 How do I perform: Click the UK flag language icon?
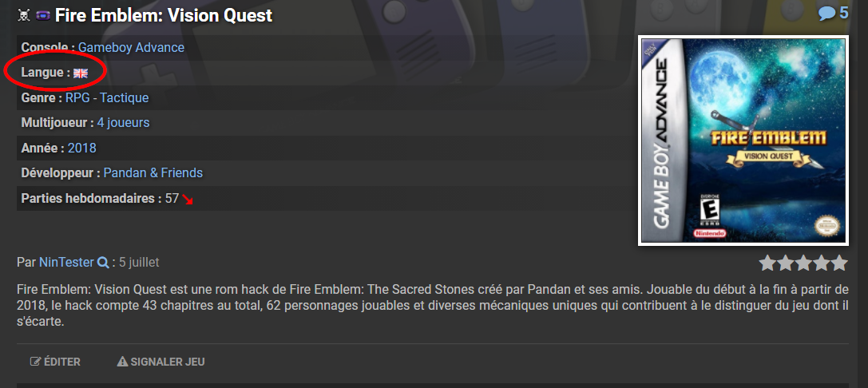81,73
